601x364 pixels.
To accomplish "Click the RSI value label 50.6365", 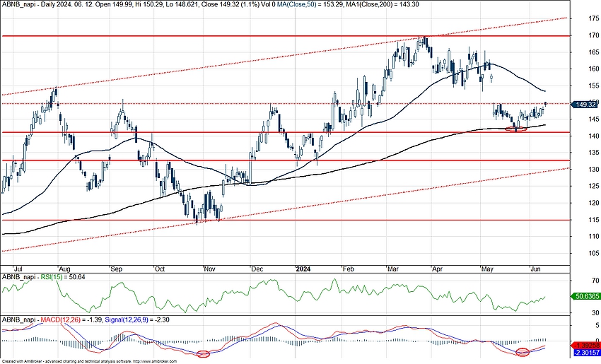I will pos(585,296).
